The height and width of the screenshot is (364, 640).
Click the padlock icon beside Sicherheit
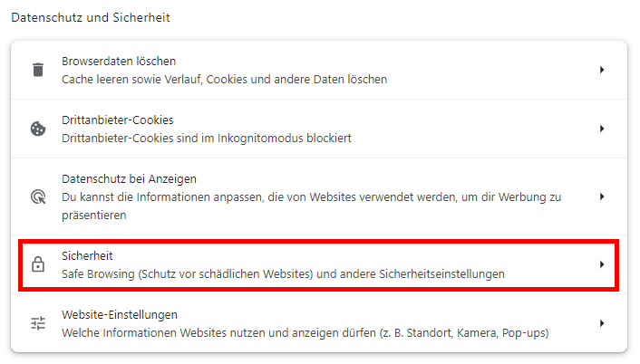(x=38, y=264)
